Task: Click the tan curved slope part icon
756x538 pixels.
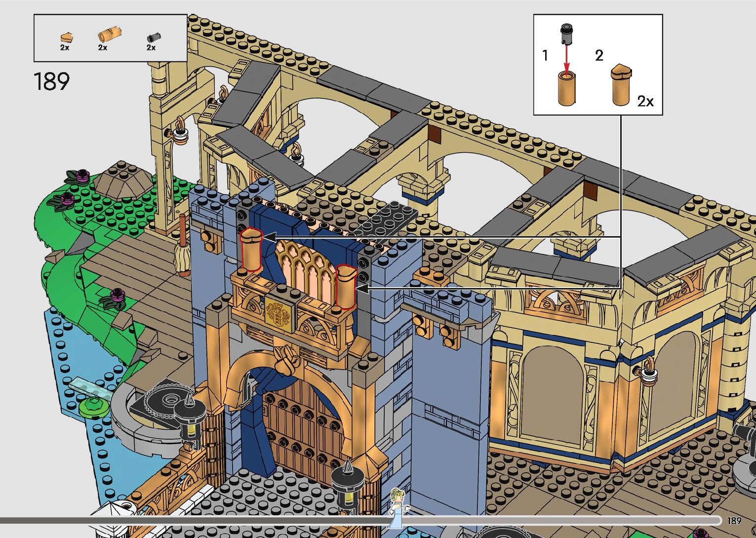Action: click(66, 38)
